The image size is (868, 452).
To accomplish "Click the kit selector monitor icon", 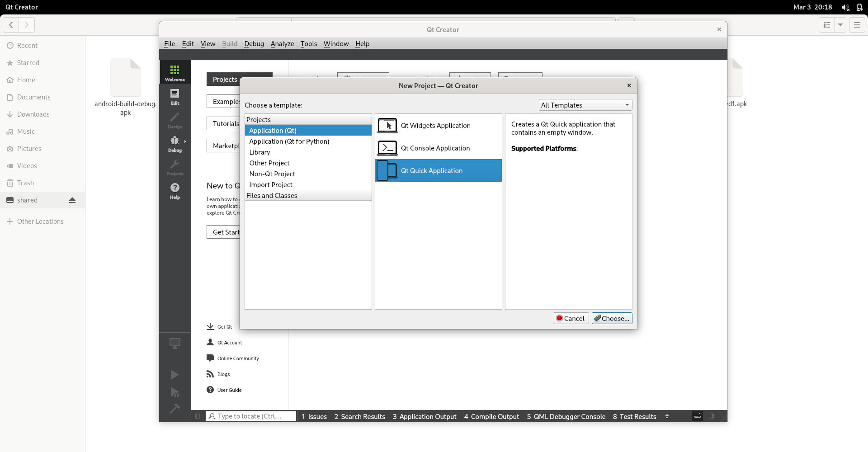I will (175, 344).
